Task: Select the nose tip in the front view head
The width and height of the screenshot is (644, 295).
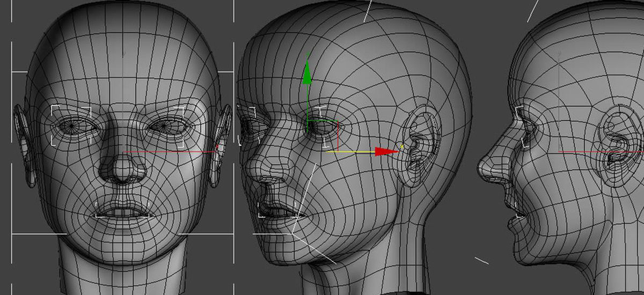Action: click(x=124, y=171)
